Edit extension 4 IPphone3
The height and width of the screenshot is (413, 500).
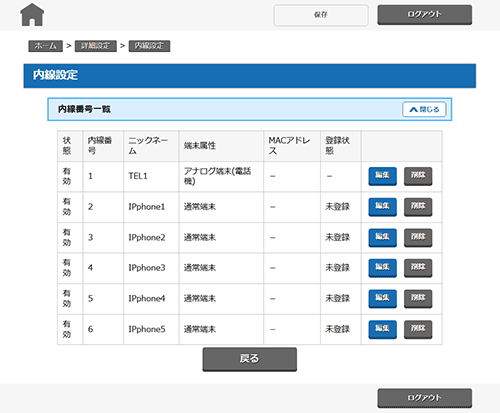click(x=382, y=268)
